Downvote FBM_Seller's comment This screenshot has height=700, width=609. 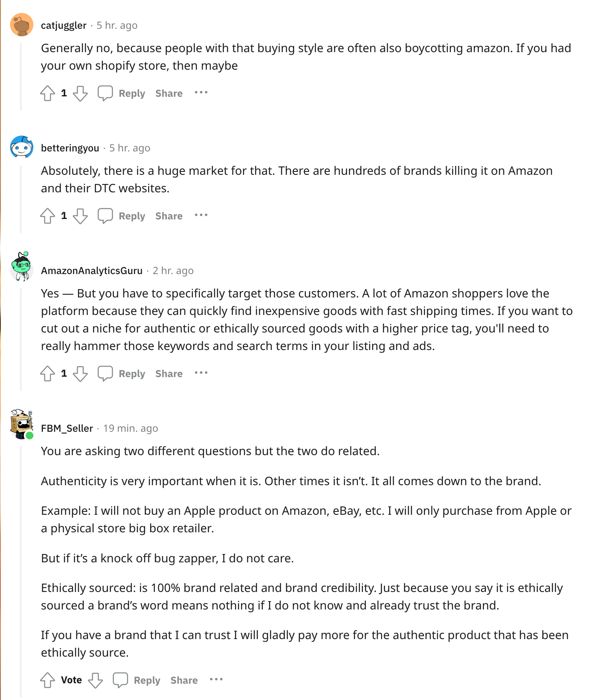pyautogui.click(x=96, y=680)
